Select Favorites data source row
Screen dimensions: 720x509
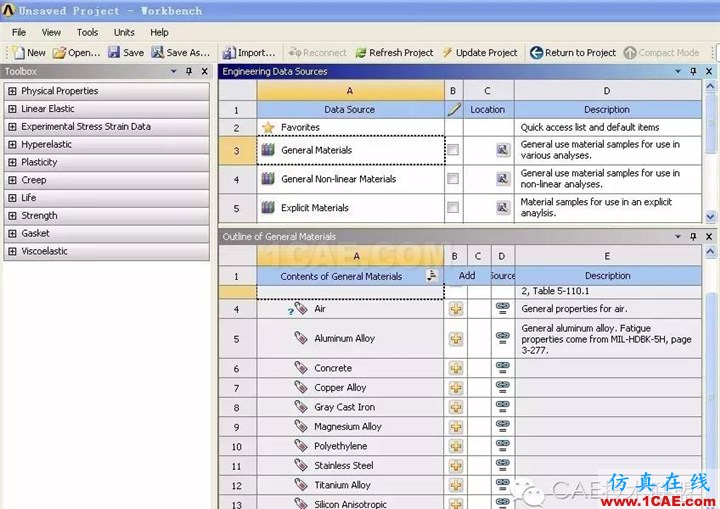coord(351,127)
